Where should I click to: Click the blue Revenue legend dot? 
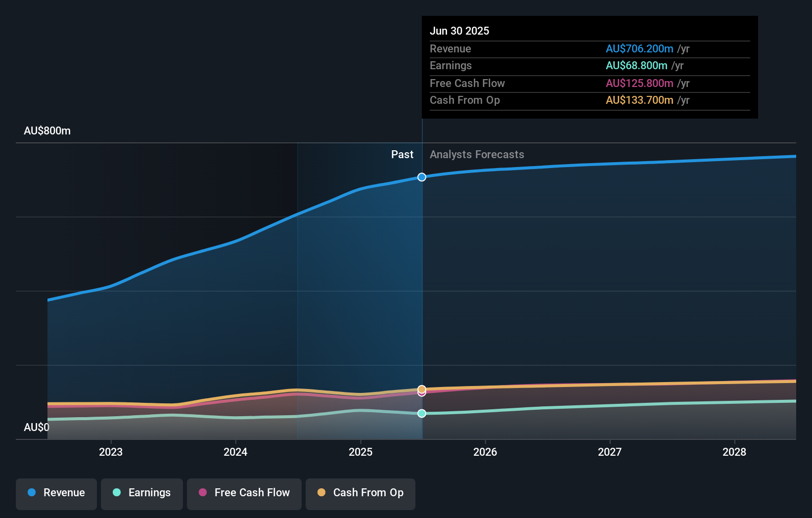coord(32,492)
